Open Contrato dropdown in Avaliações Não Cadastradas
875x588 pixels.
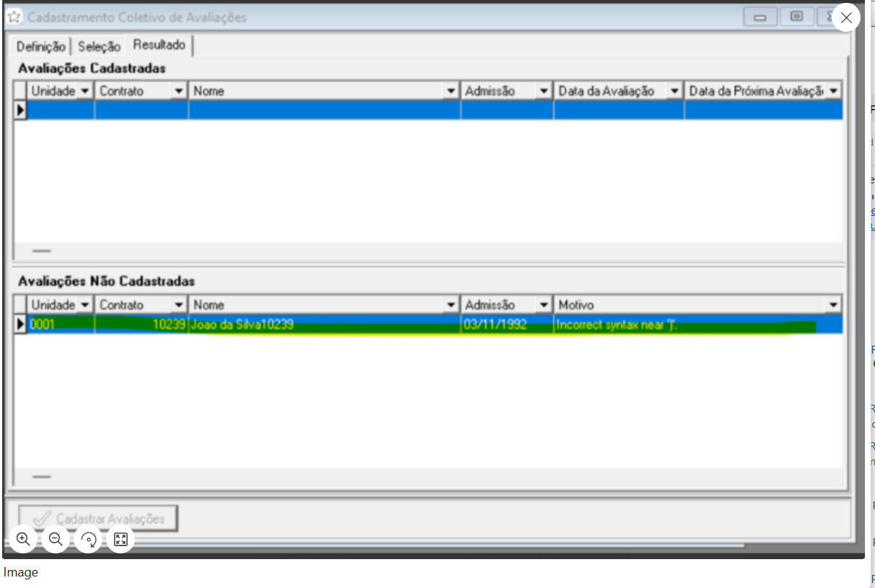click(179, 304)
